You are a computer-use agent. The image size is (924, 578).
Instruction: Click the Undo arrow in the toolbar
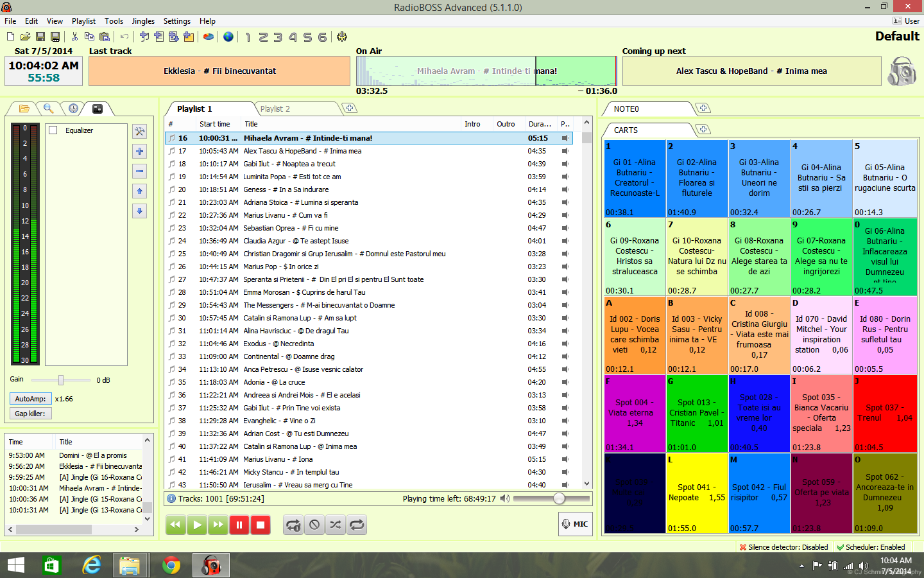pos(124,37)
